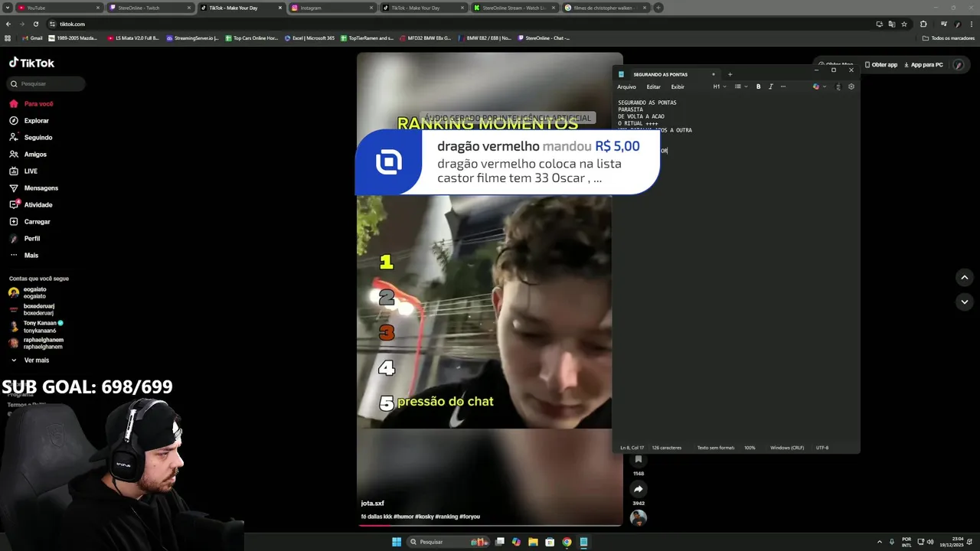Image resolution: width=980 pixels, height=551 pixels.
Task: Switch to YouTube browser tab
Action: tap(58, 8)
